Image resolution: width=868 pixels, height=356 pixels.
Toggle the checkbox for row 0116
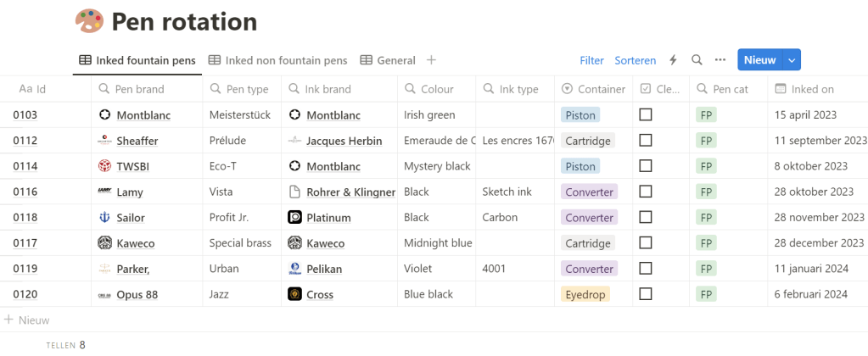click(x=646, y=192)
